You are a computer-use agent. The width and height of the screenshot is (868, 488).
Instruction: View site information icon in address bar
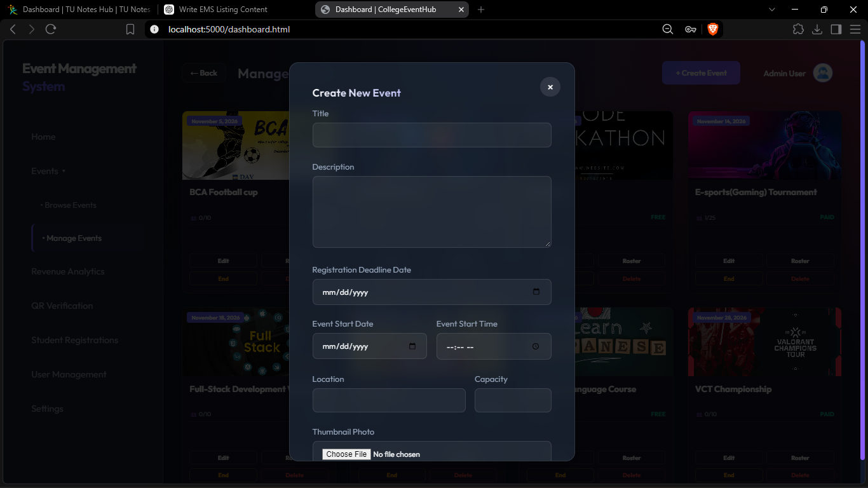154,29
